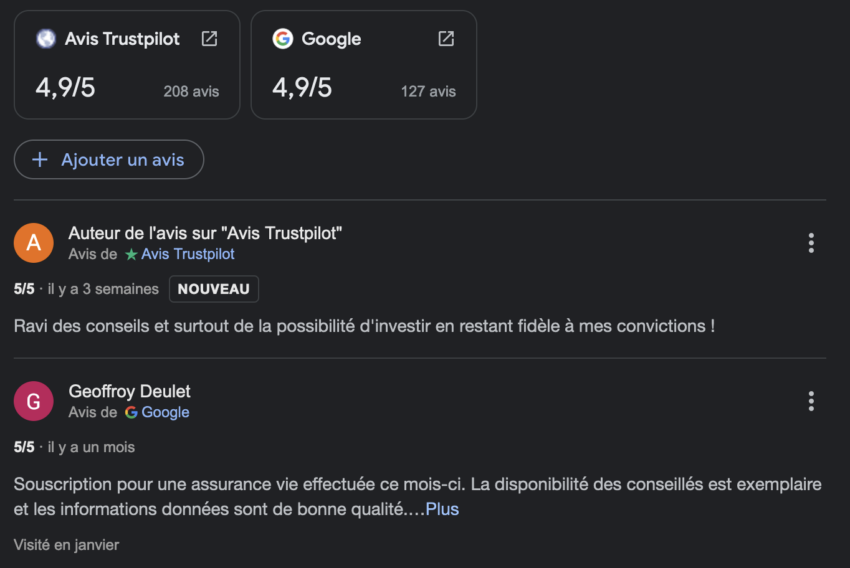Click the Google logo in rating card
Image resolution: width=850 pixels, height=568 pixels.
click(x=283, y=39)
